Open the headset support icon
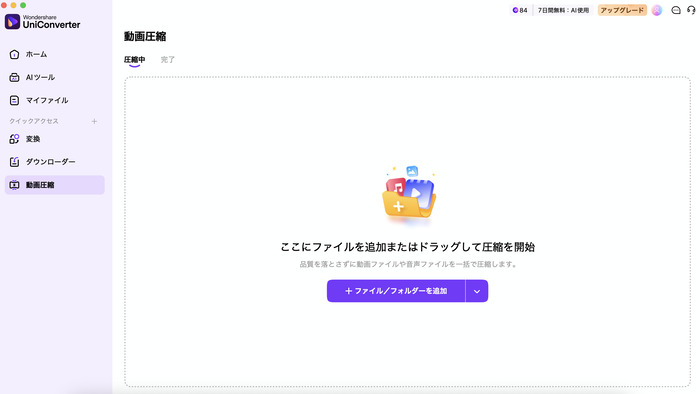Viewport: 700px width, 394px height. point(691,10)
